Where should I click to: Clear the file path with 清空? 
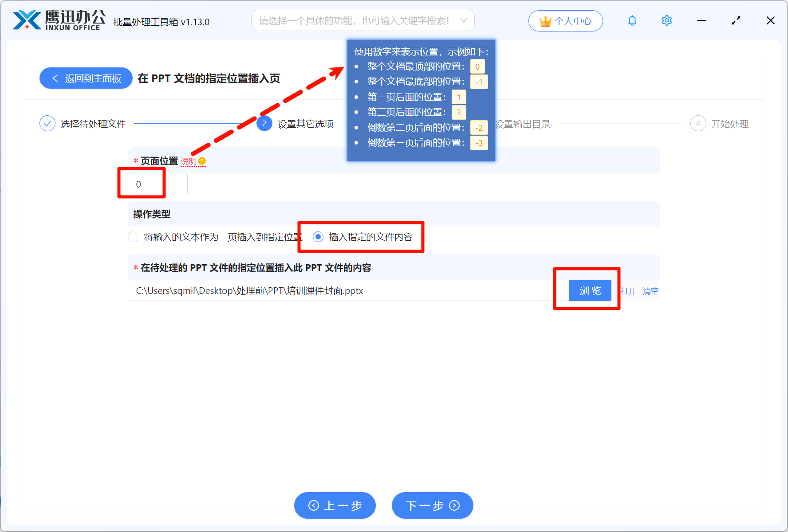(650, 291)
